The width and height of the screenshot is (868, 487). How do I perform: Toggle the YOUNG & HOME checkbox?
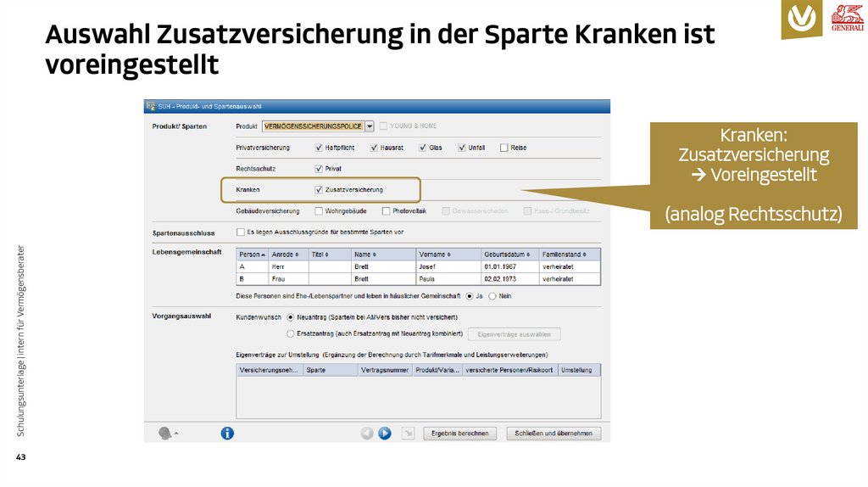pyautogui.click(x=383, y=126)
